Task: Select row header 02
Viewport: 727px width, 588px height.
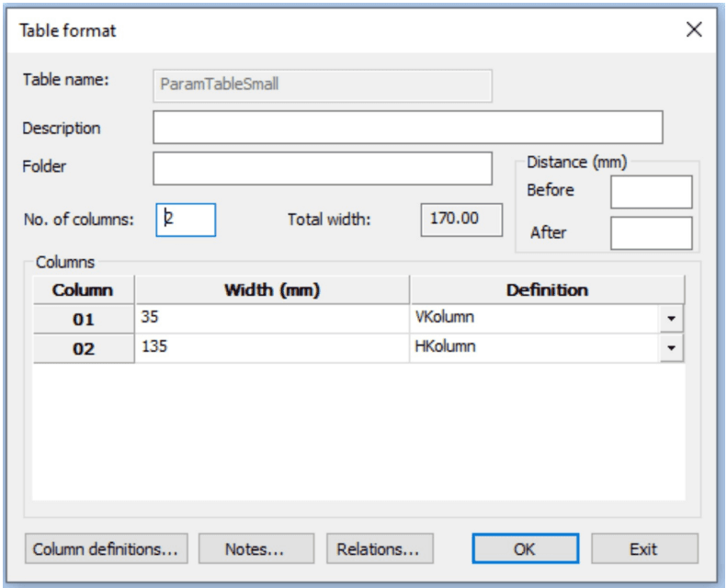Action: tap(84, 348)
